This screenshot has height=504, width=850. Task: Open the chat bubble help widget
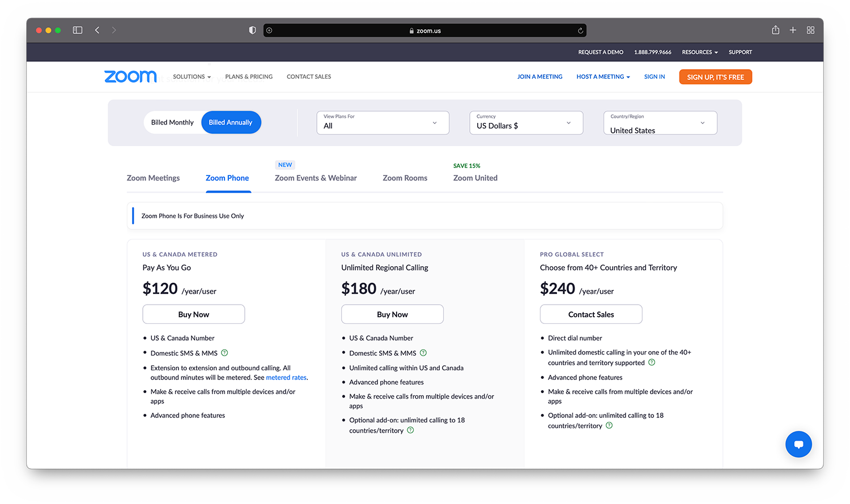[798, 444]
